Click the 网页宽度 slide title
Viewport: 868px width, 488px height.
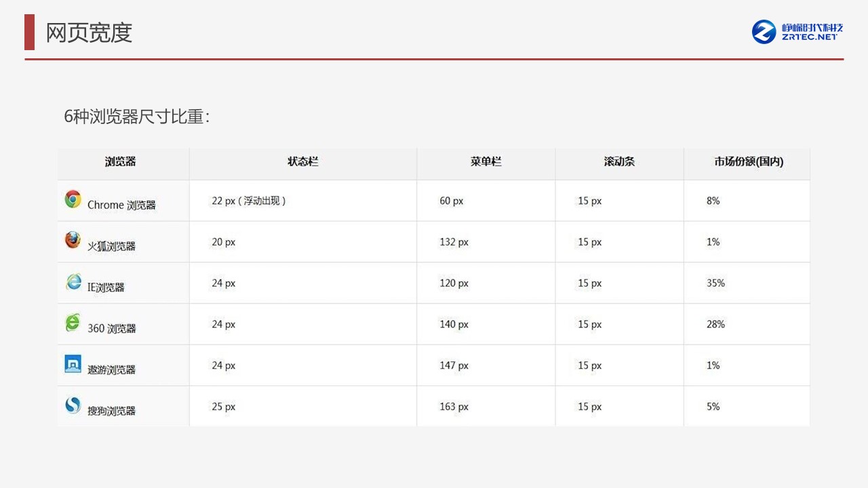(89, 33)
